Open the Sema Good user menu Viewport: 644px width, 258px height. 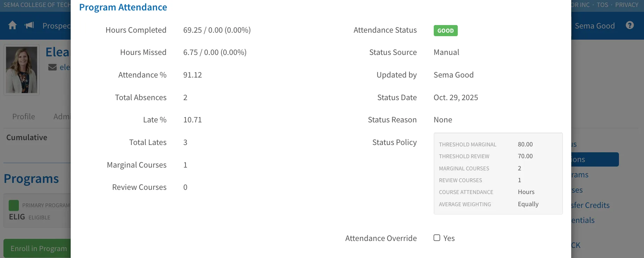click(x=595, y=26)
